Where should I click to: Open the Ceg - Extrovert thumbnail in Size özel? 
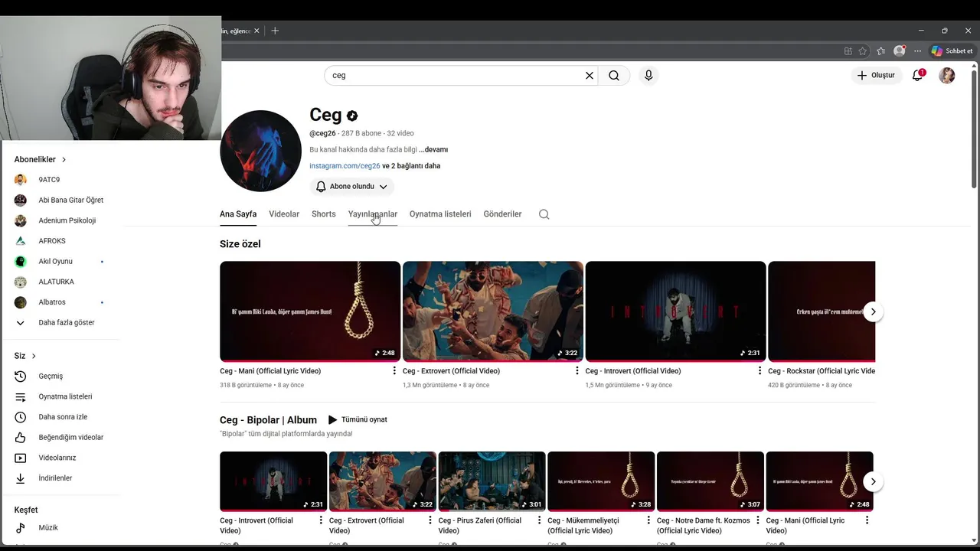click(x=493, y=311)
